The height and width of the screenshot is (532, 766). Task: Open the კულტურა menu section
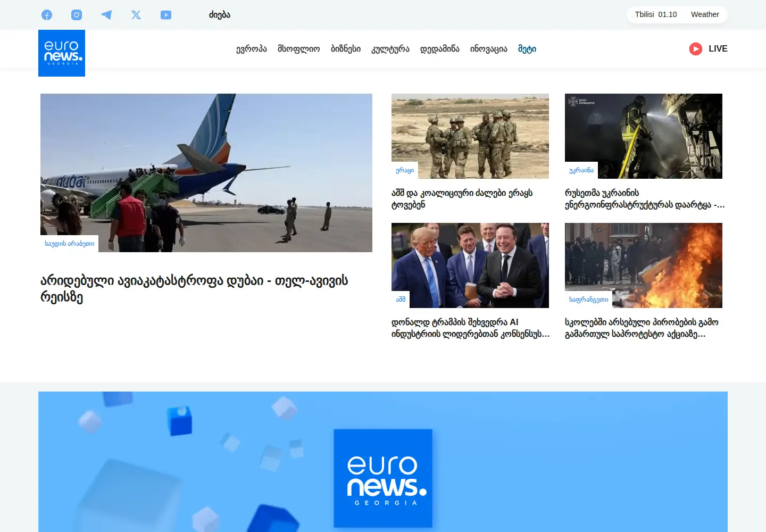coord(390,49)
